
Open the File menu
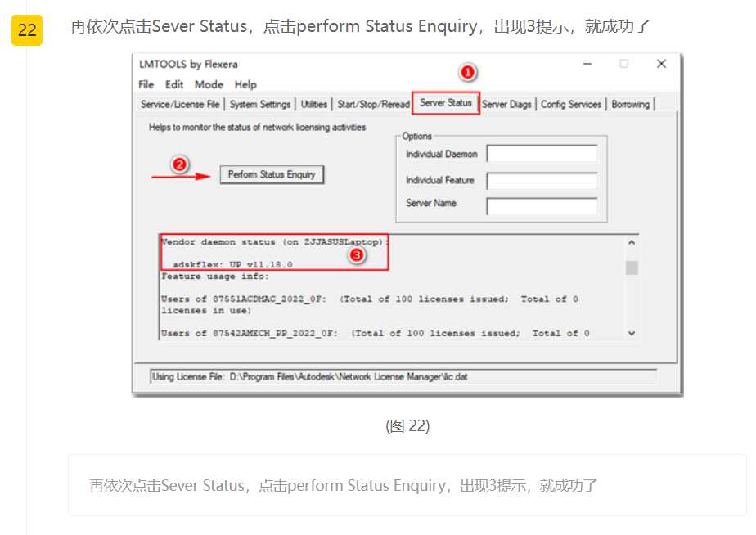(x=146, y=84)
